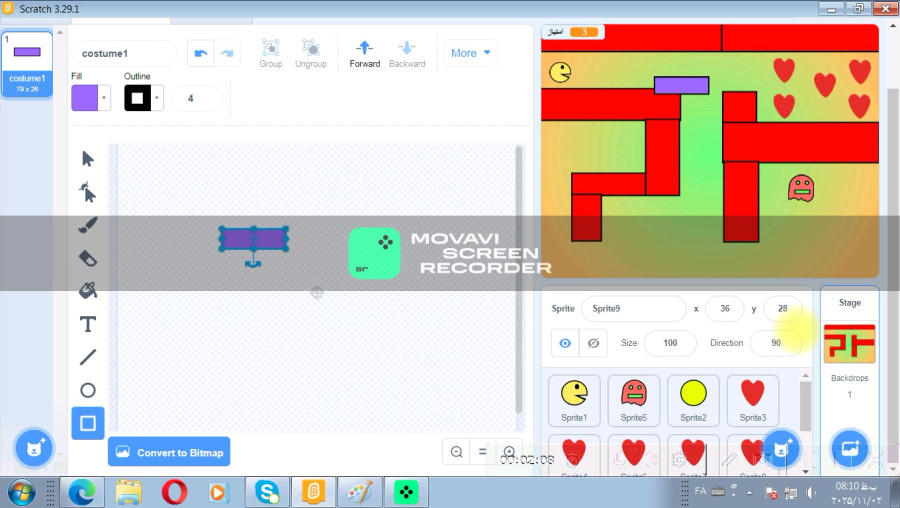Hide the sprite with crossed-eye icon
The image size is (900, 508).
pos(593,343)
